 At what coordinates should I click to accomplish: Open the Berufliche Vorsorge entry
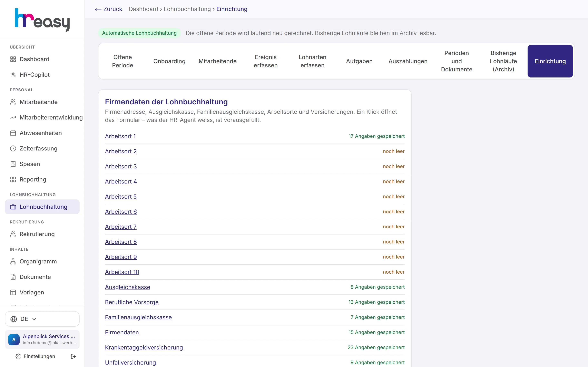pos(132,302)
